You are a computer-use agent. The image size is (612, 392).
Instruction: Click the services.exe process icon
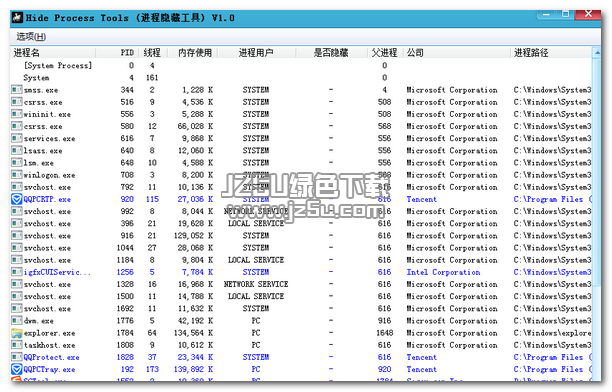(17, 138)
